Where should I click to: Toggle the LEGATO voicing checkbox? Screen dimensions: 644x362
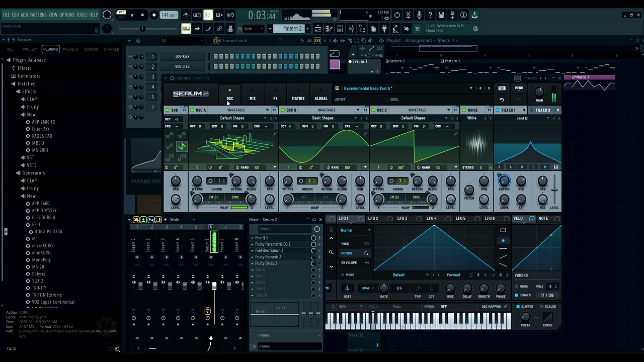(x=517, y=296)
